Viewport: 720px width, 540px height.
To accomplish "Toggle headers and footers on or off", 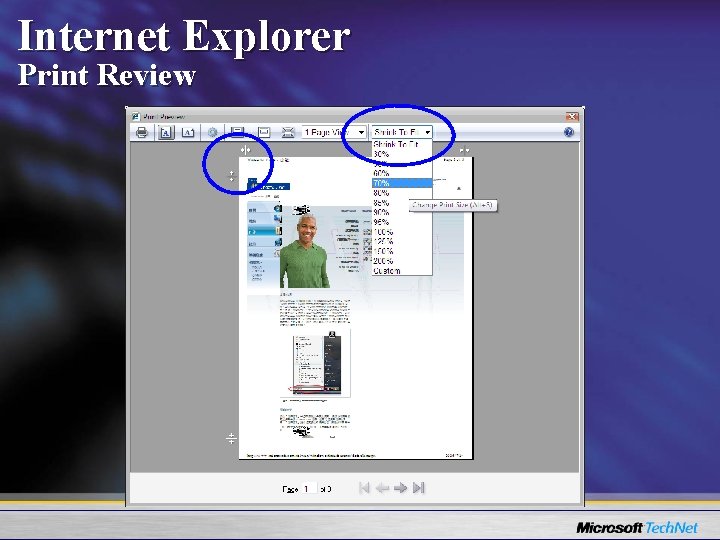I will (x=237, y=132).
